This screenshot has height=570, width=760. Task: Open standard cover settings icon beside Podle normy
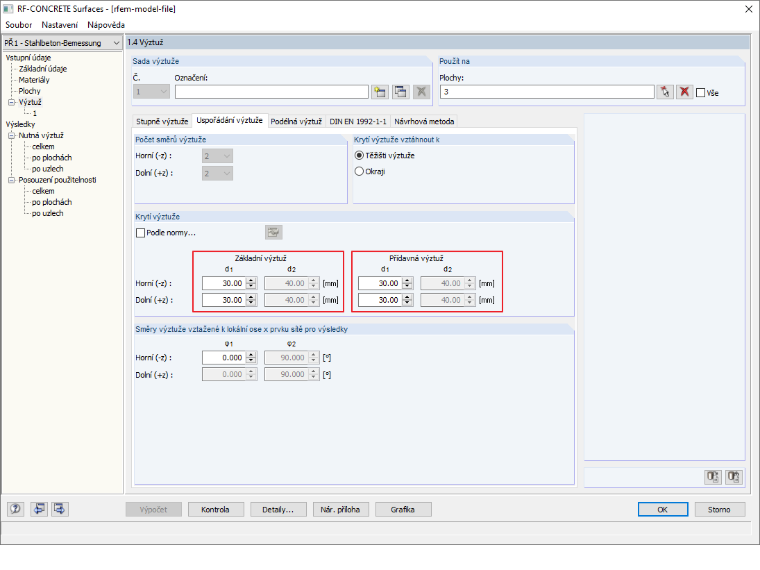pos(274,233)
